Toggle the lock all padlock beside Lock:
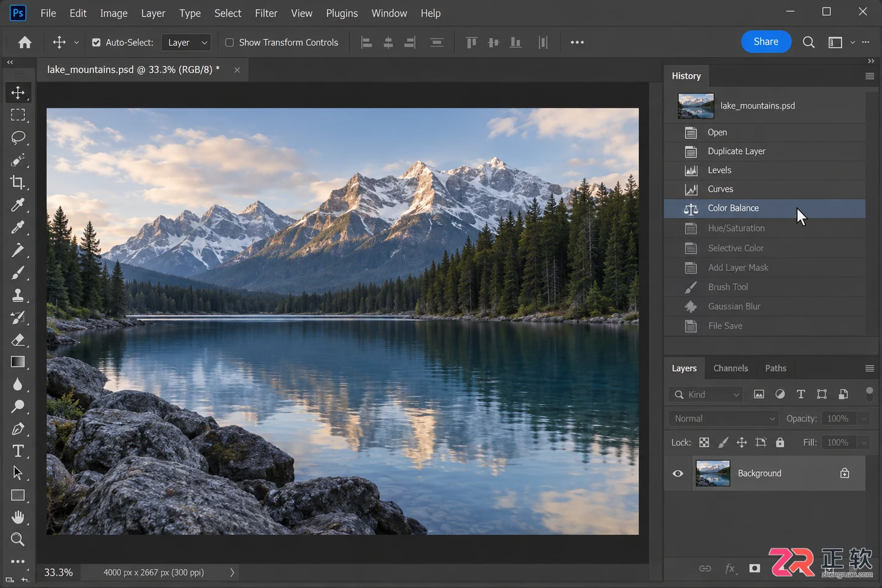This screenshot has height=588, width=882. (780, 442)
